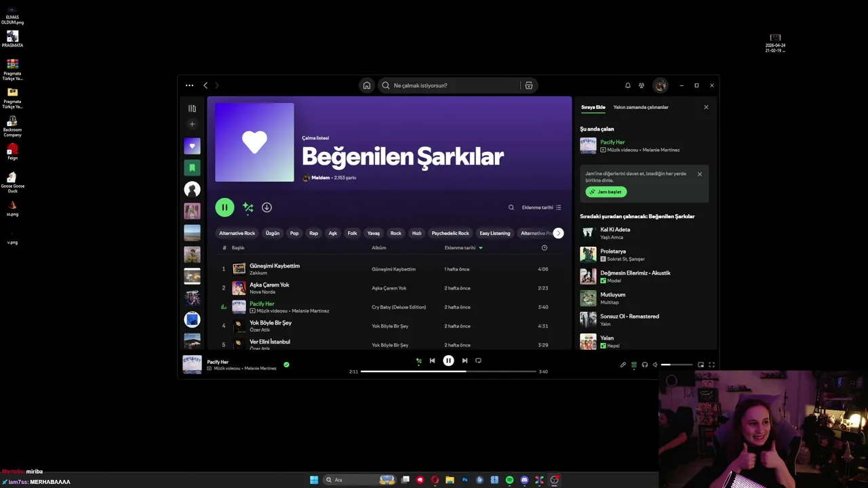Click the download playlist icon
The height and width of the screenshot is (488, 868).
pyautogui.click(x=267, y=207)
